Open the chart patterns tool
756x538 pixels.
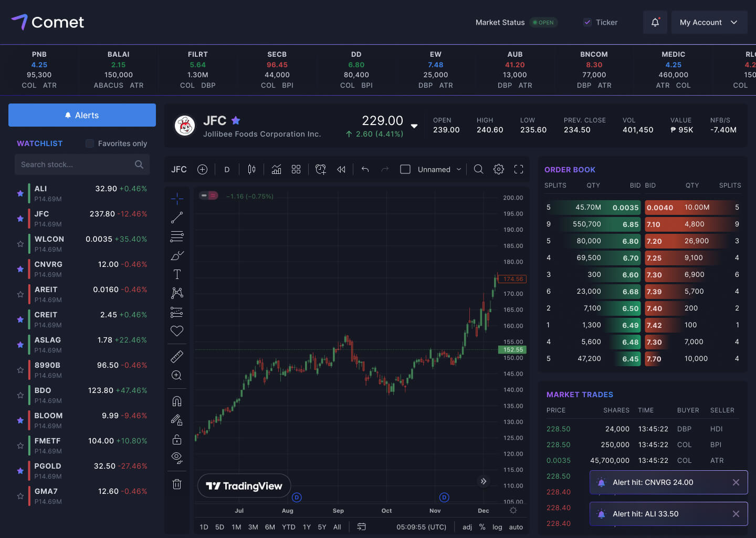click(x=177, y=293)
